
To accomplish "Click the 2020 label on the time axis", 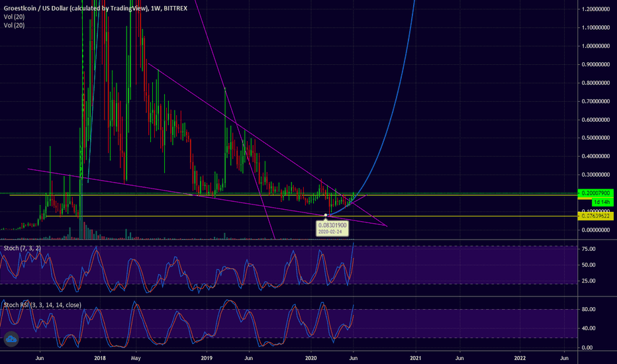I will [x=311, y=358].
